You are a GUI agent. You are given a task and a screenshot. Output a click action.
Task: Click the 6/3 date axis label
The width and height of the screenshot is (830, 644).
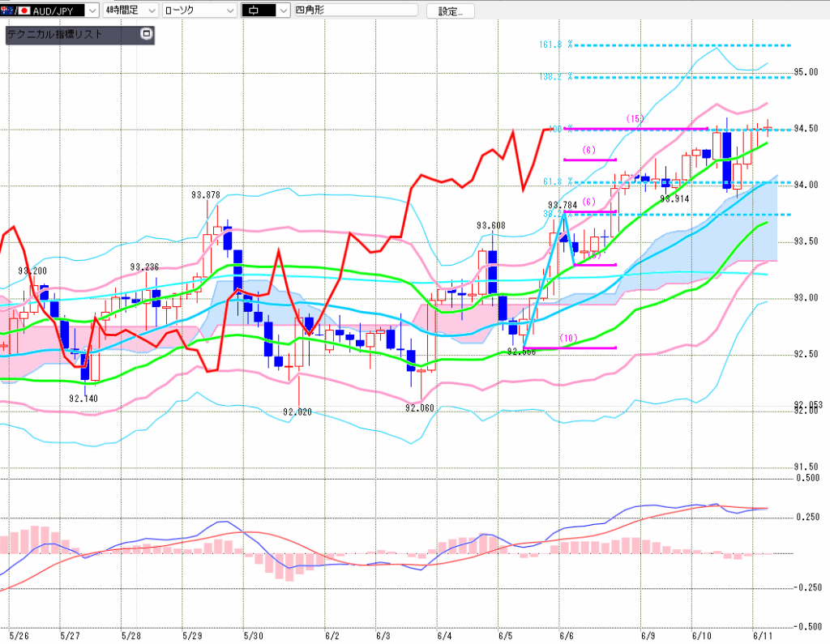click(x=383, y=636)
